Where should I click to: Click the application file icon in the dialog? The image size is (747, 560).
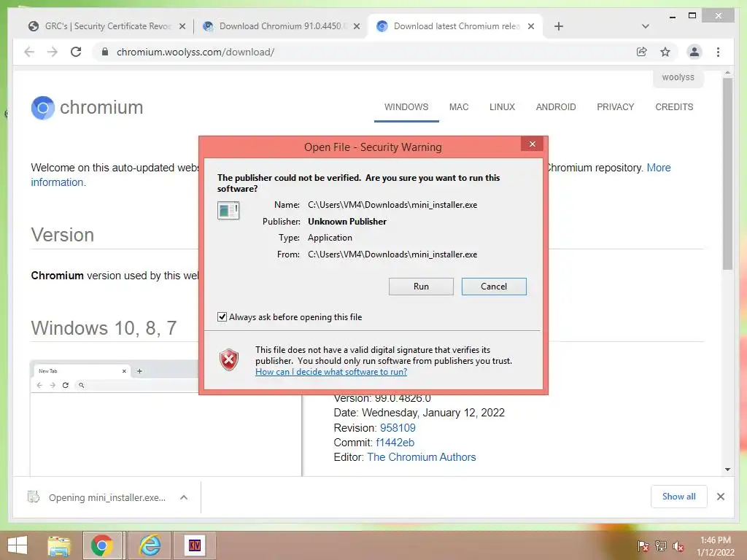(x=228, y=210)
